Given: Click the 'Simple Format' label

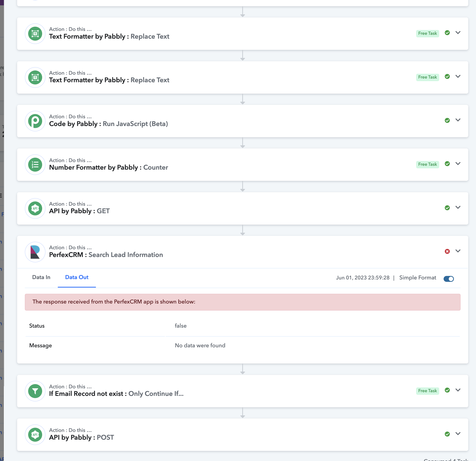Looking at the screenshot, I should 418,278.
